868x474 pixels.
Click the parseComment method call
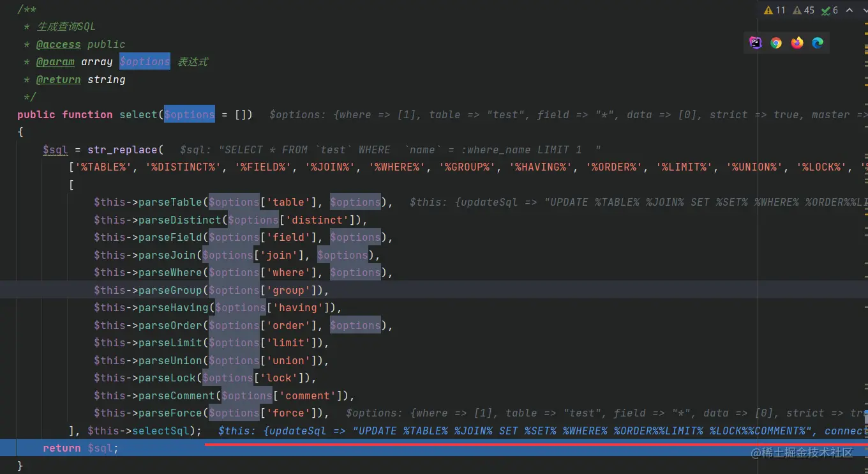click(177, 396)
